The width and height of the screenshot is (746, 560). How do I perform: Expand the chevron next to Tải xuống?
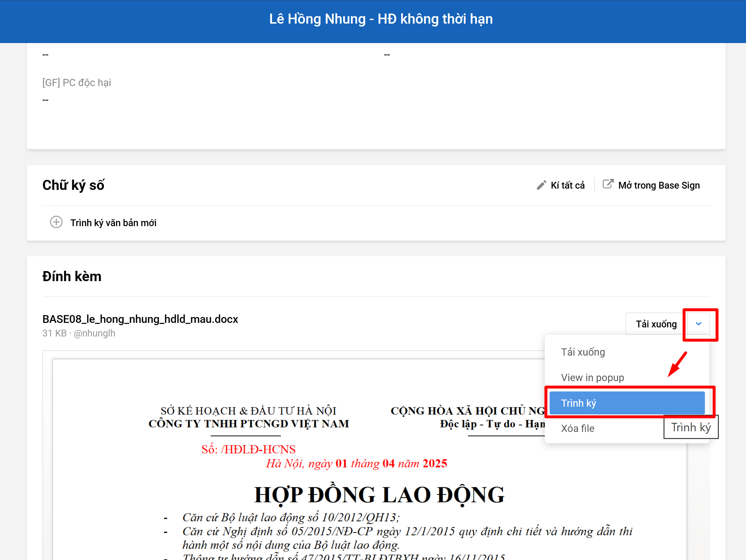[698, 324]
